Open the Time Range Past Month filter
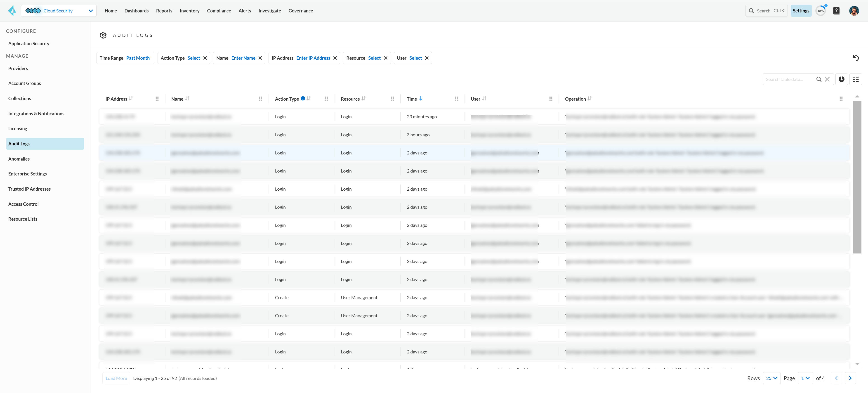Viewport: 868px width, 393px height. 125,58
